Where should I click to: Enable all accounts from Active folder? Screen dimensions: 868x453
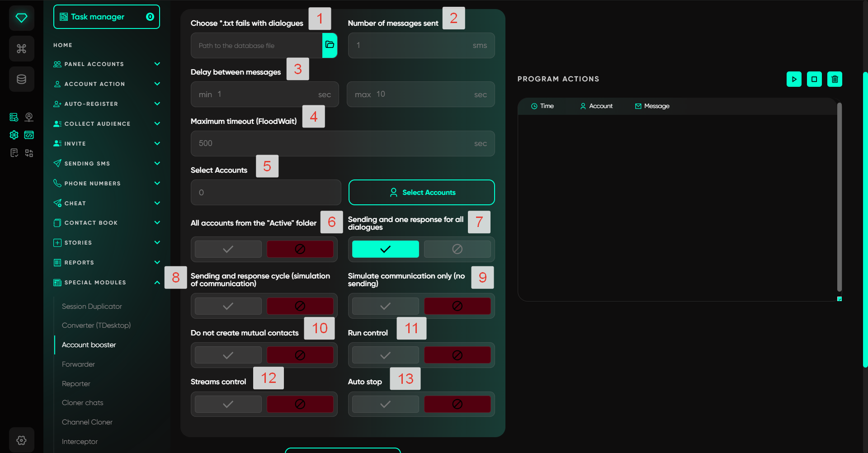tap(228, 249)
